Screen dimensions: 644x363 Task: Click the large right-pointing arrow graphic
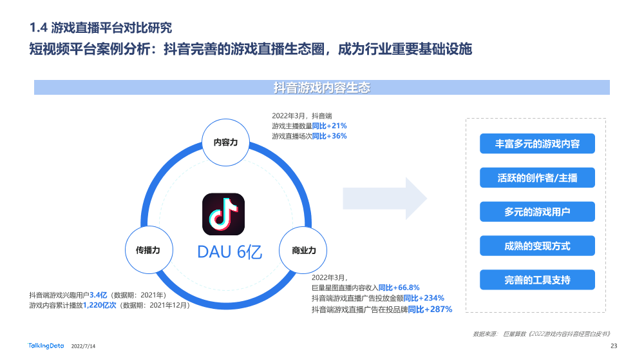click(x=385, y=199)
